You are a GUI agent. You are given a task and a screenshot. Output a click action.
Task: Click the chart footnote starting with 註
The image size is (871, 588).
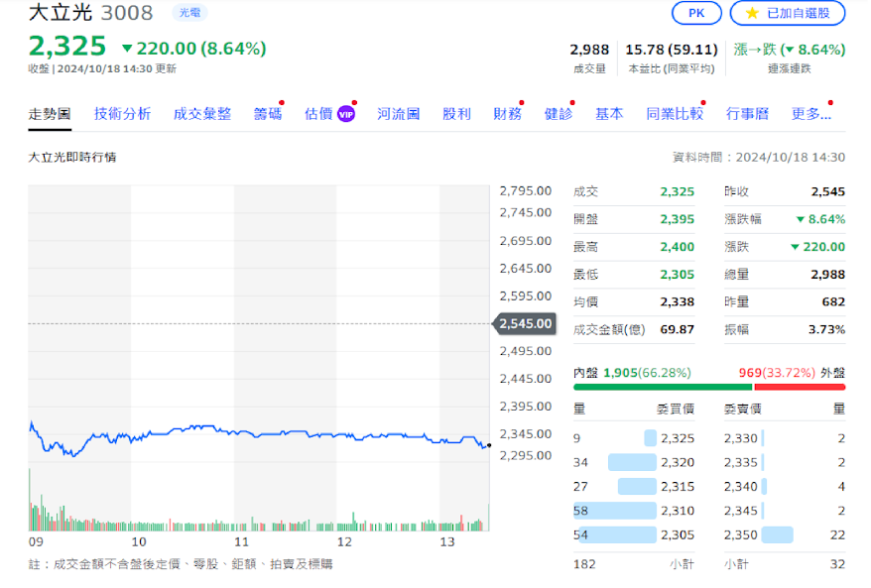[181, 564]
